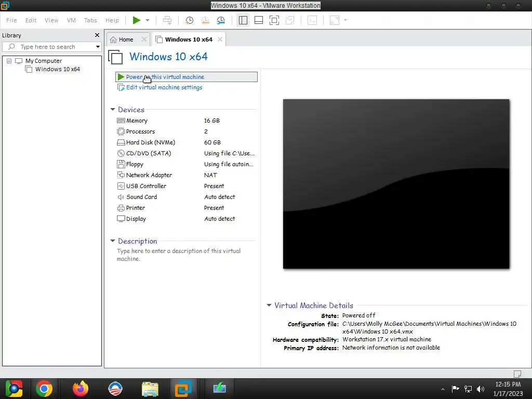Toggle the library sidebar view icon
The image size is (532, 399).
point(243,20)
